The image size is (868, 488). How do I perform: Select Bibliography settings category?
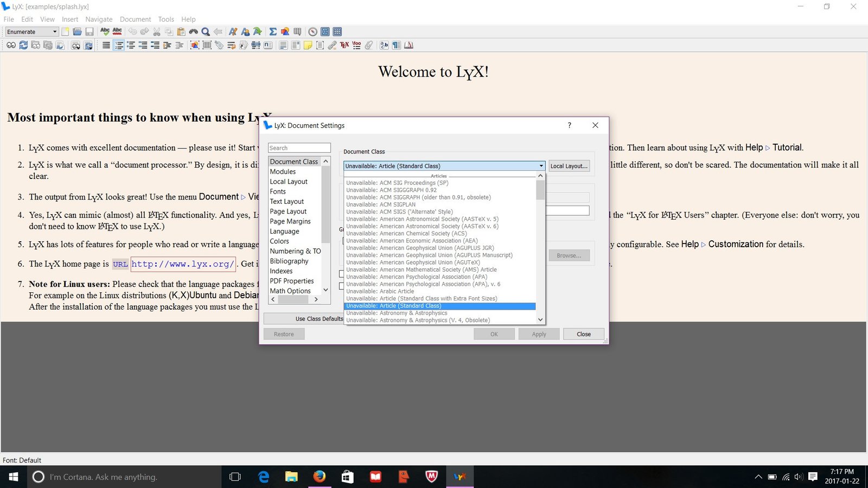pyautogui.click(x=289, y=261)
